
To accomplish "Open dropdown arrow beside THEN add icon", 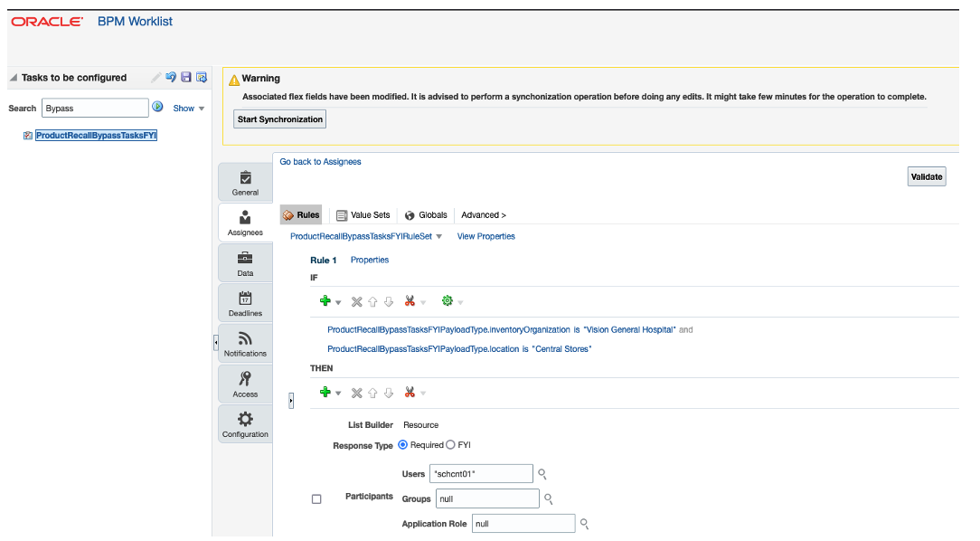I will click(x=338, y=394).
